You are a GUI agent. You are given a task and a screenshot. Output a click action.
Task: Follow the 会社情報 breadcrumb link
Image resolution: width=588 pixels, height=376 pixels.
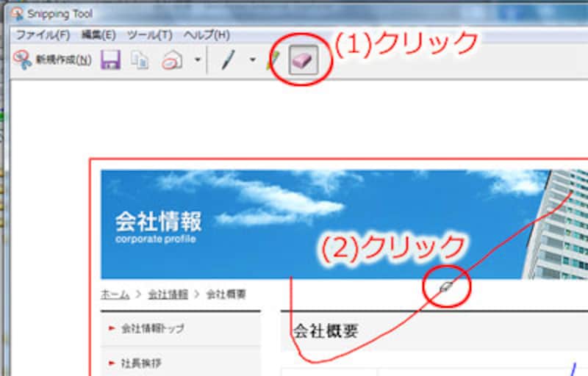[168, 294]
